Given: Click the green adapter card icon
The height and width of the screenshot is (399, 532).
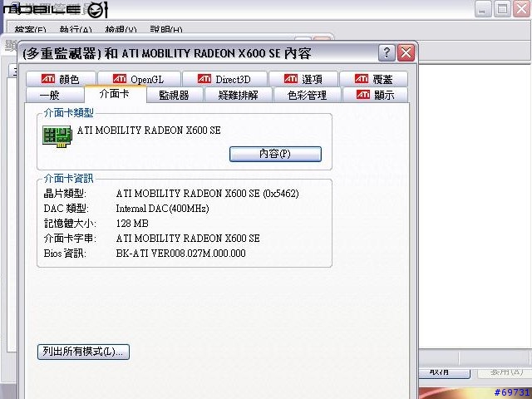Looking at the screenshot, I should 57,136.
